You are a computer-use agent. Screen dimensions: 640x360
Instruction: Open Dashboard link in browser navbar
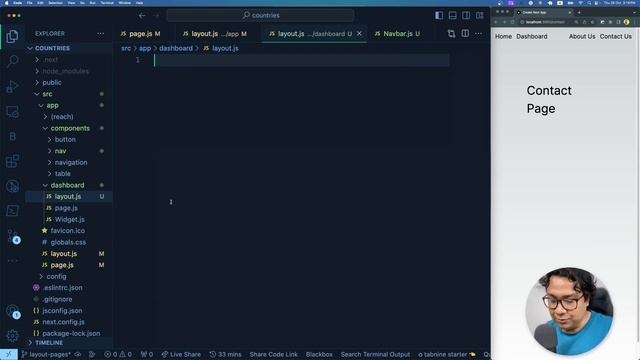(x=531, y=36)
